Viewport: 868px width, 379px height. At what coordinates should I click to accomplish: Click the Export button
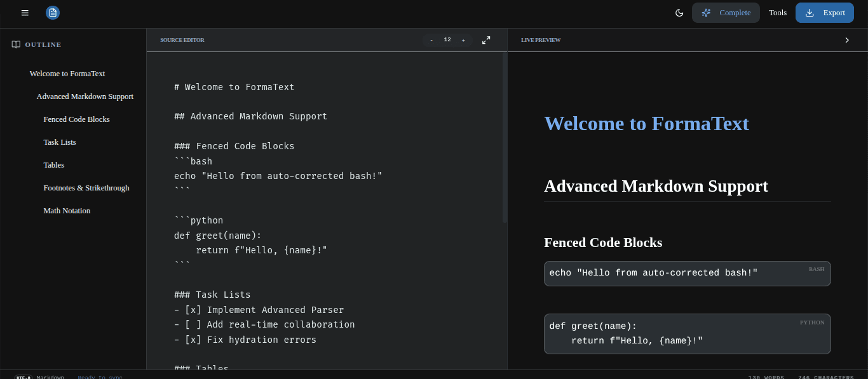(x=825, y=13)
